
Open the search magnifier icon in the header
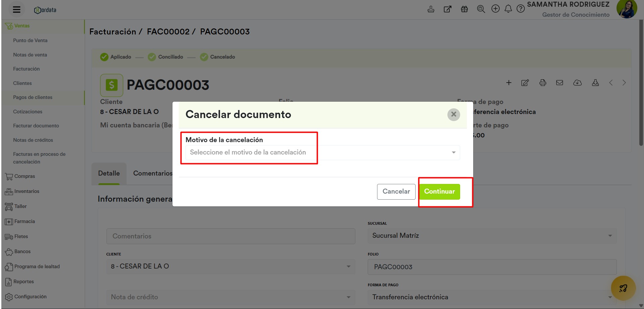point(481,9)
